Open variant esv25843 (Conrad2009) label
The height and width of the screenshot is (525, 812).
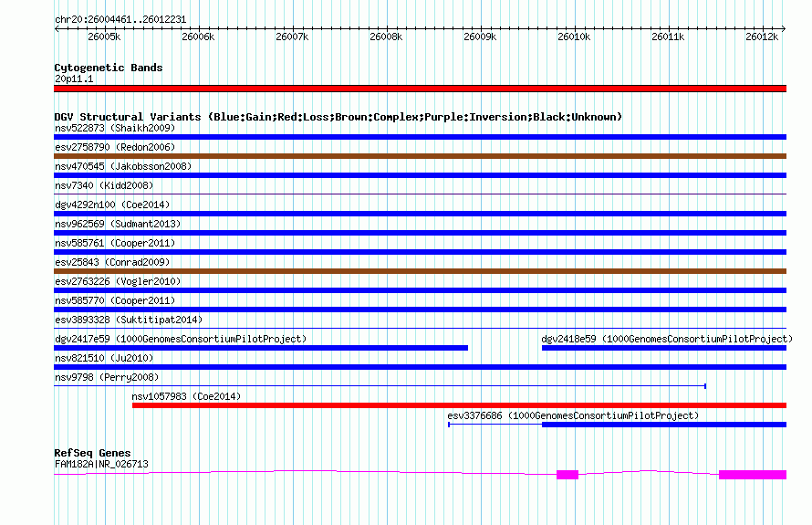[x=112, y=262]
